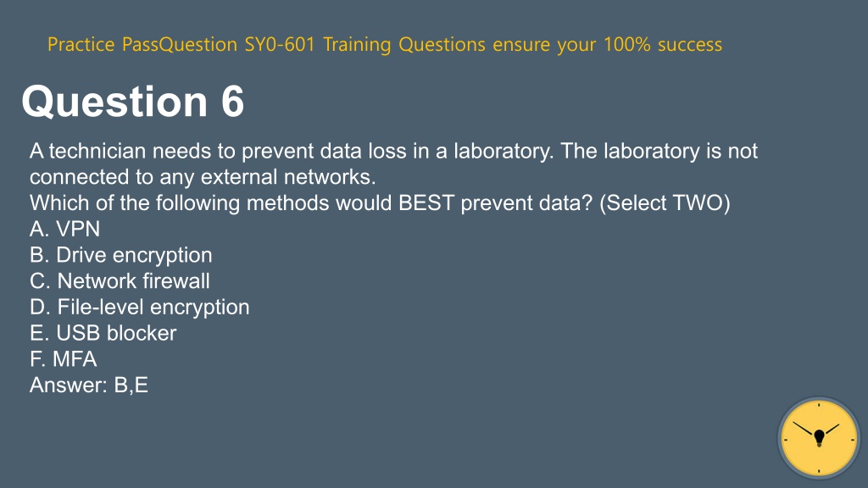Click the lightbulb at clock center
Screen dimensions: 868x488
pyautogui.click(x=820, y=438)
